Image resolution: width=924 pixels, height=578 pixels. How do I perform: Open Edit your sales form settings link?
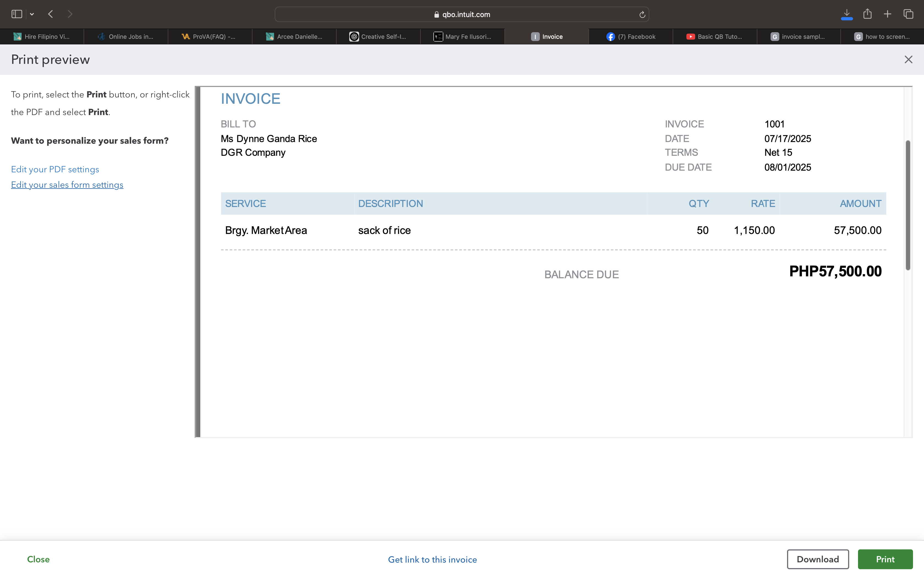[67, 185]
